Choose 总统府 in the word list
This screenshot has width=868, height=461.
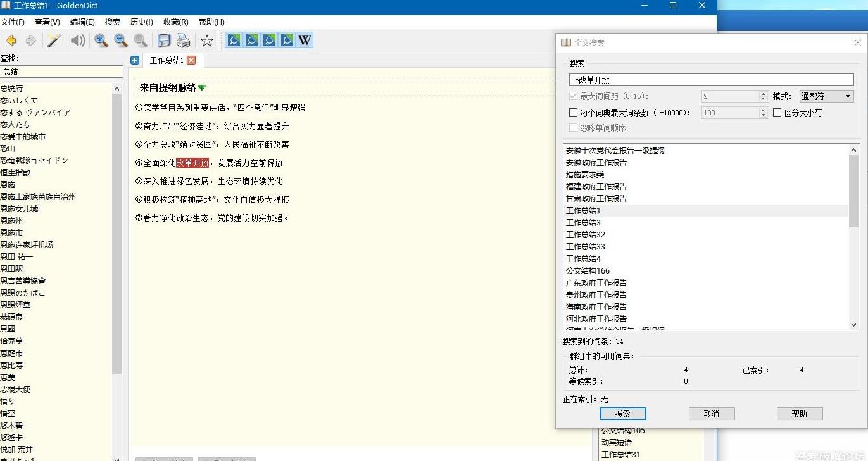[11, 89]
